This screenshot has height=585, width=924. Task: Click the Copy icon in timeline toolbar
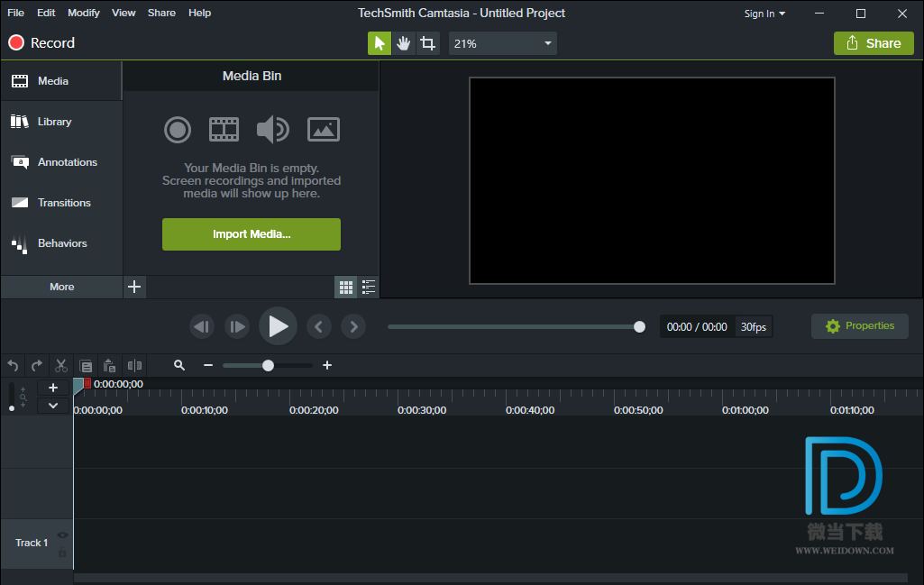86,366
